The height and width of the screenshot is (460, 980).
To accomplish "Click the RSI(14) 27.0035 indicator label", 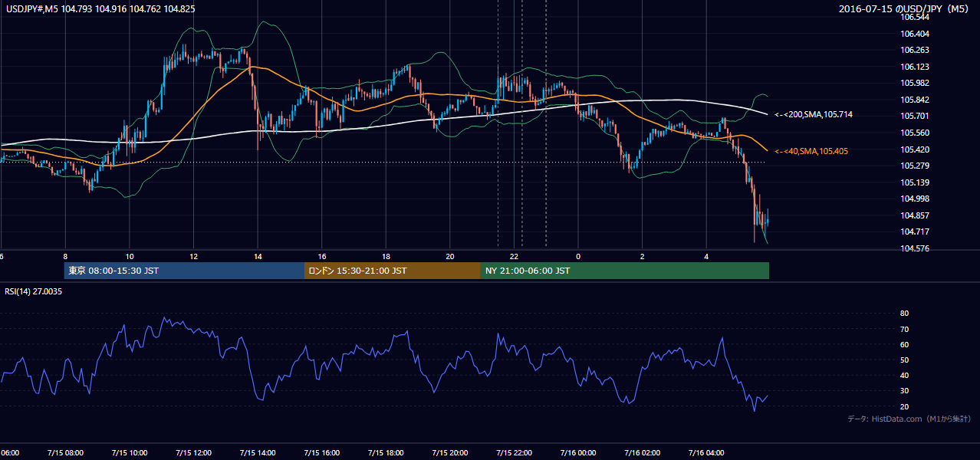I will (x=34, y=291).
